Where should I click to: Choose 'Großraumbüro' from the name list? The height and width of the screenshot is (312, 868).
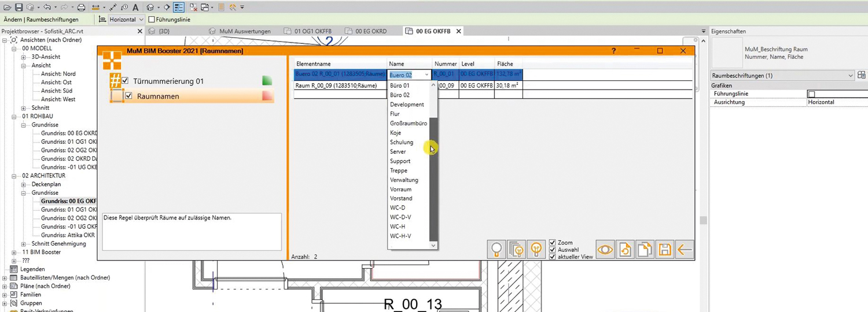409,124
